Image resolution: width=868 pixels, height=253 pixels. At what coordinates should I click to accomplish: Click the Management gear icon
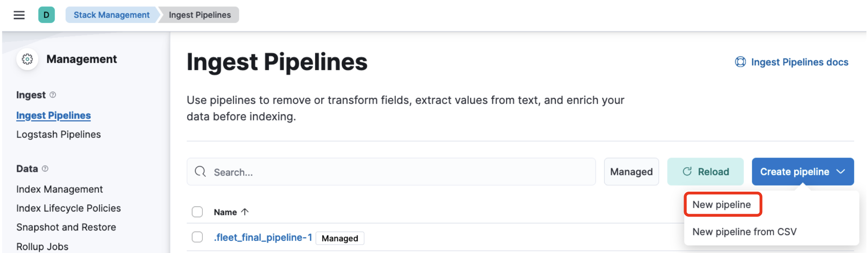[27, 59]
